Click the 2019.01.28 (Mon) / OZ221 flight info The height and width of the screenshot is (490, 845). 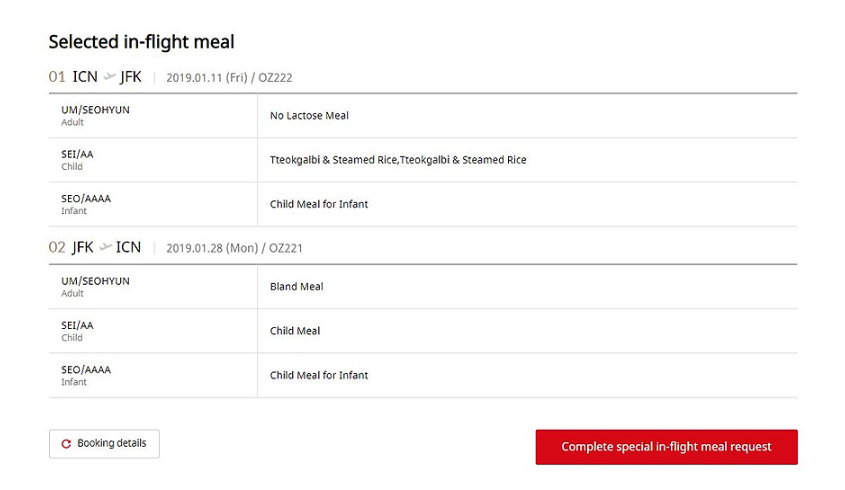(234, 248)
